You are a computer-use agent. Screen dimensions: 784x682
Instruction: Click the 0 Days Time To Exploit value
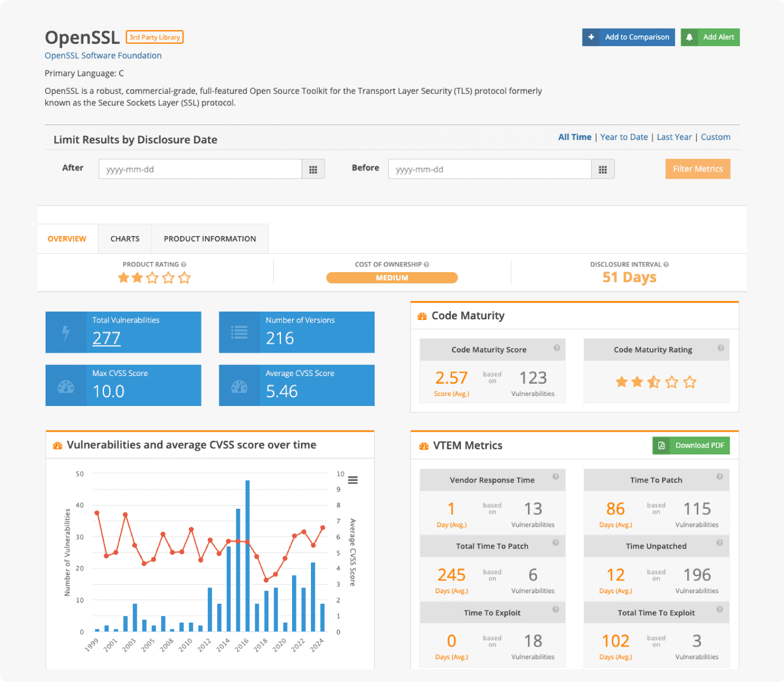(451, 641)
